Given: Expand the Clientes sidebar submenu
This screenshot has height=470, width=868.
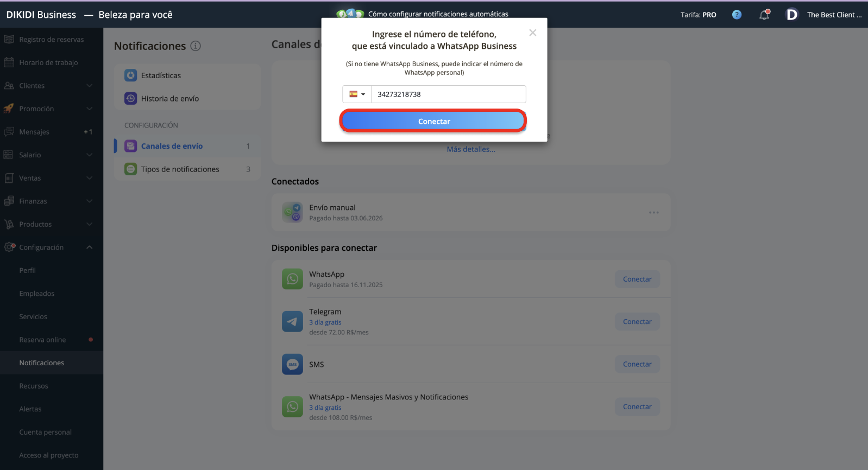Looking at the screenshot, I should [90, 86].
